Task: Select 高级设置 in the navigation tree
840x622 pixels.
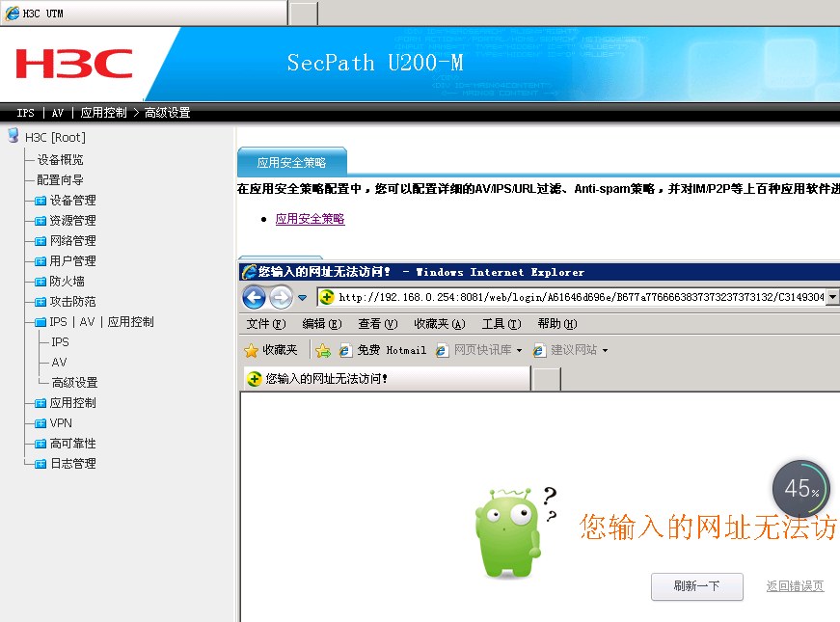Action: pyautogui.click(x=74, y=383)
